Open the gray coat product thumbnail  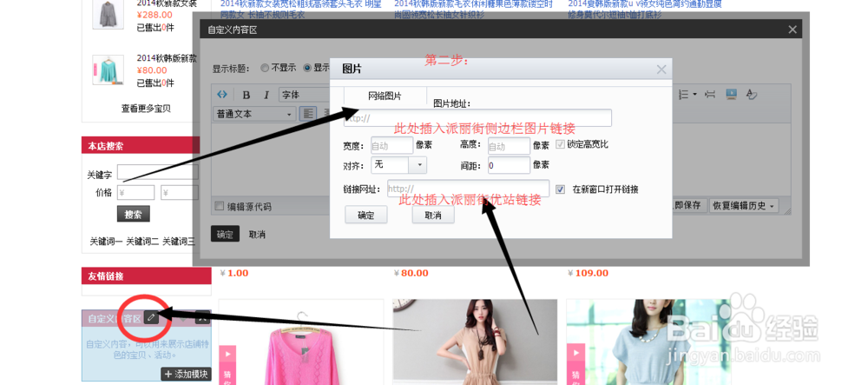click(108, 15)
